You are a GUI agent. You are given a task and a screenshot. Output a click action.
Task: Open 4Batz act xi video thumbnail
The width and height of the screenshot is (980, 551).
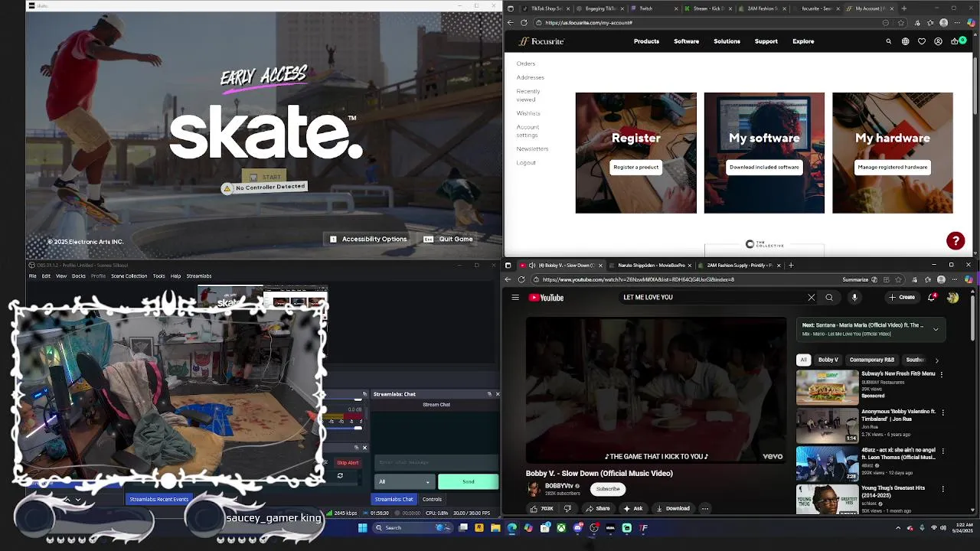(827, 463)
